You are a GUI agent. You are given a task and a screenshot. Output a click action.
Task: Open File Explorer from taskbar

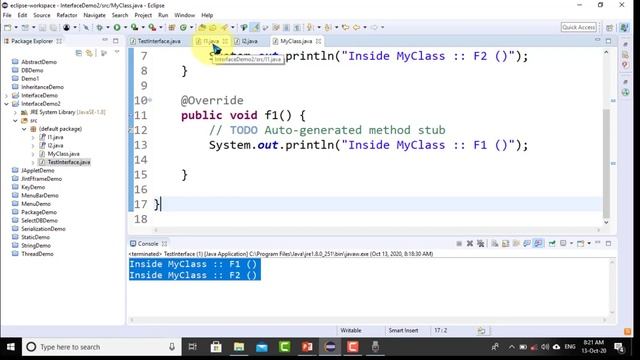(x=239, y=347)
